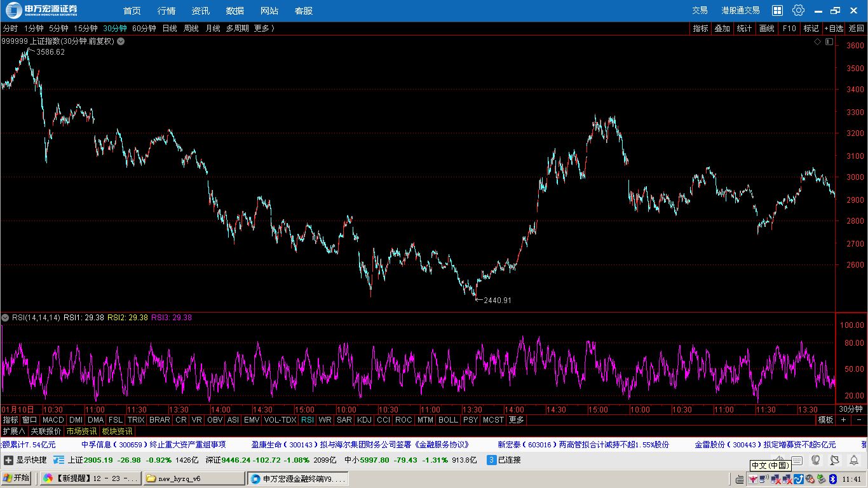868x488 pixels.
Task: Expand the 扩展 panel at bottom left
Action: 14,431
